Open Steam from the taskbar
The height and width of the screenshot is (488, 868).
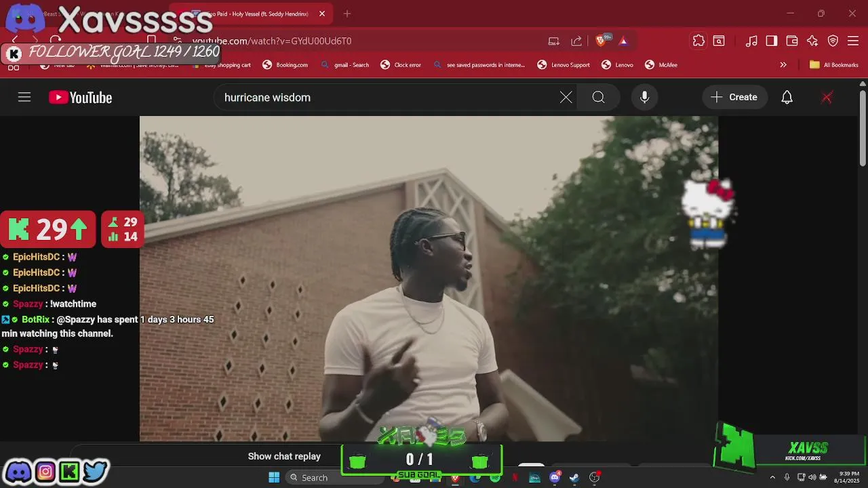pyautogui.click(x=574, y=478)
